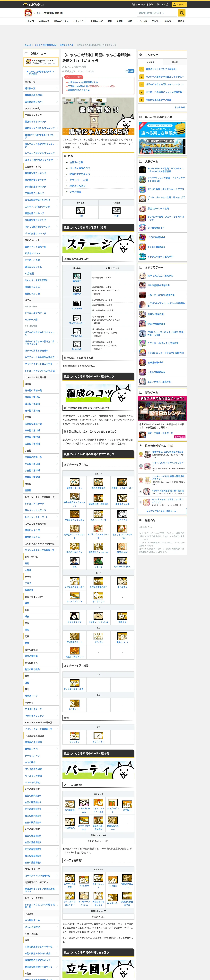The width and height of the screenshot is (210, 980).
Task: Click the ログイン button
Action: pos(179,5)
